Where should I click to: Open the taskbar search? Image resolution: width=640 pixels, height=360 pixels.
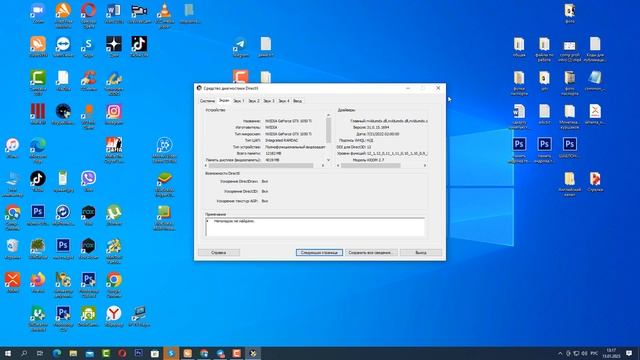pos(24,353)
